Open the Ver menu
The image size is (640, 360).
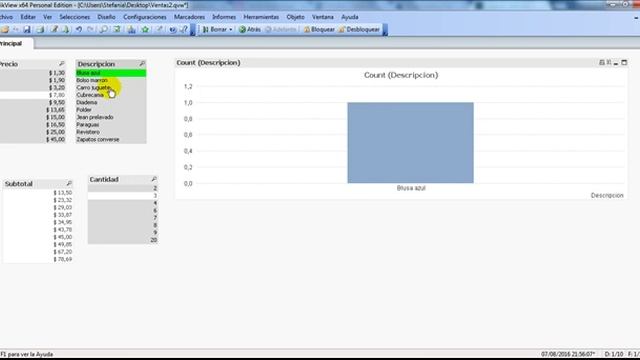[x=47, y=17]
